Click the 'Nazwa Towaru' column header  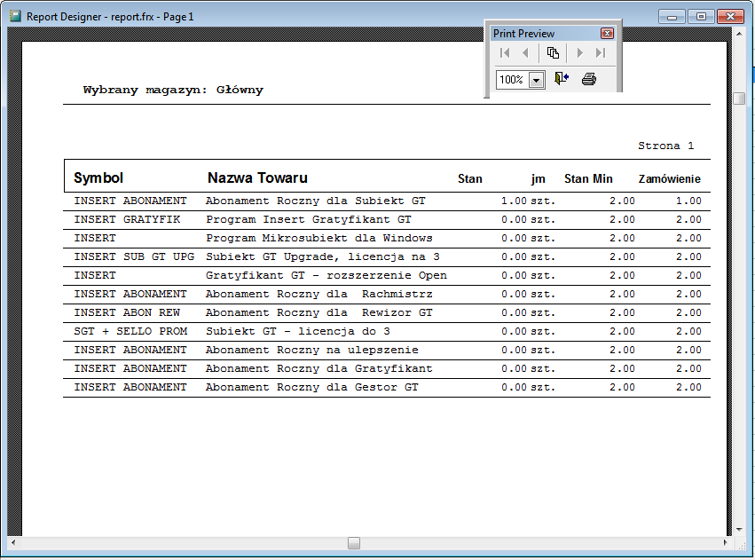click(257, 177)
